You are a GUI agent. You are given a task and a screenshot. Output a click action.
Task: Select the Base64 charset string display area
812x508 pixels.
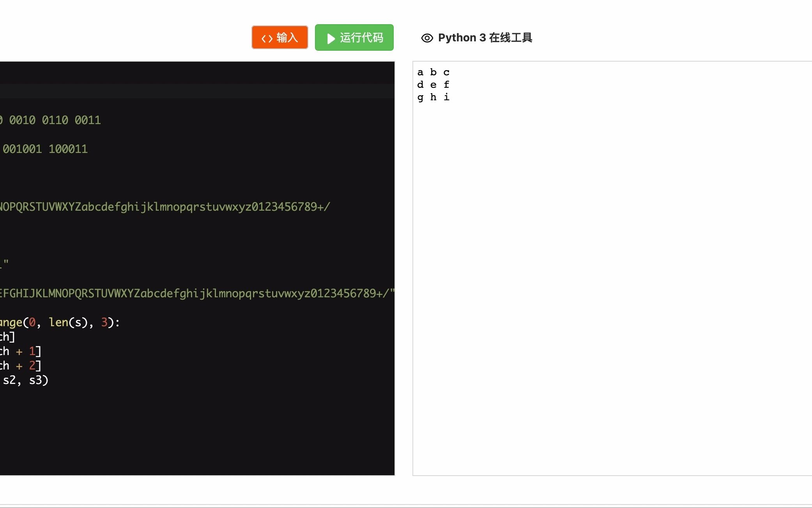point(165,207)
